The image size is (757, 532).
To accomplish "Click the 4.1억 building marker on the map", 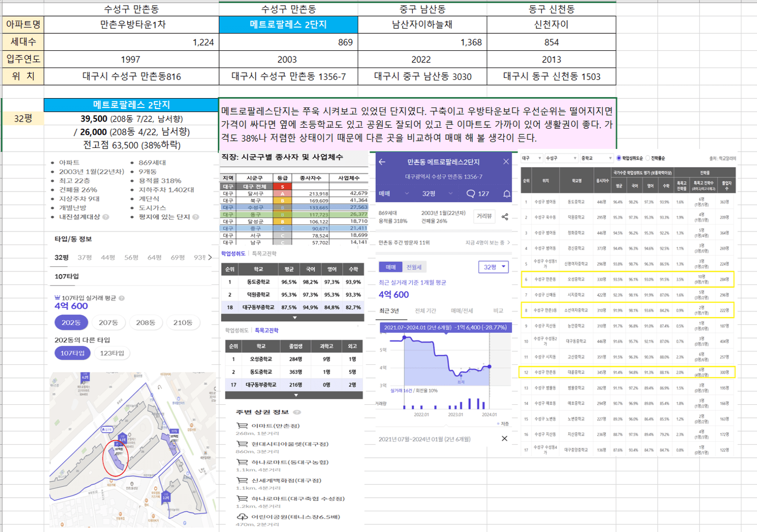I will pos(122,440).
